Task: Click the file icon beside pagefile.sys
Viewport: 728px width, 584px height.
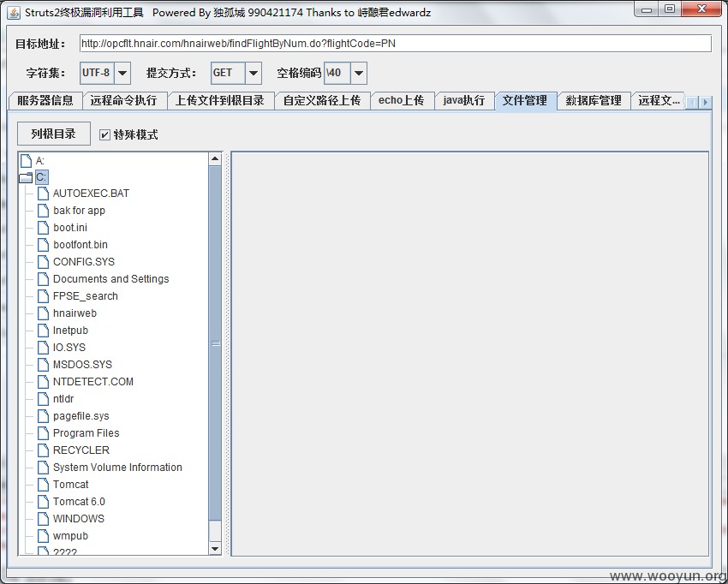Action: [x=43, y=416]
